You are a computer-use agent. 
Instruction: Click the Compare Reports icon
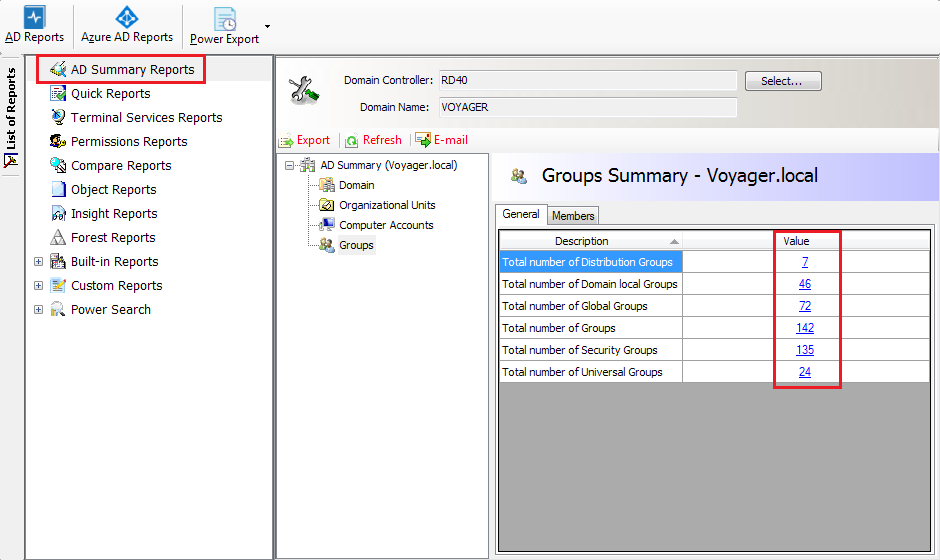[x=58, y=165]
